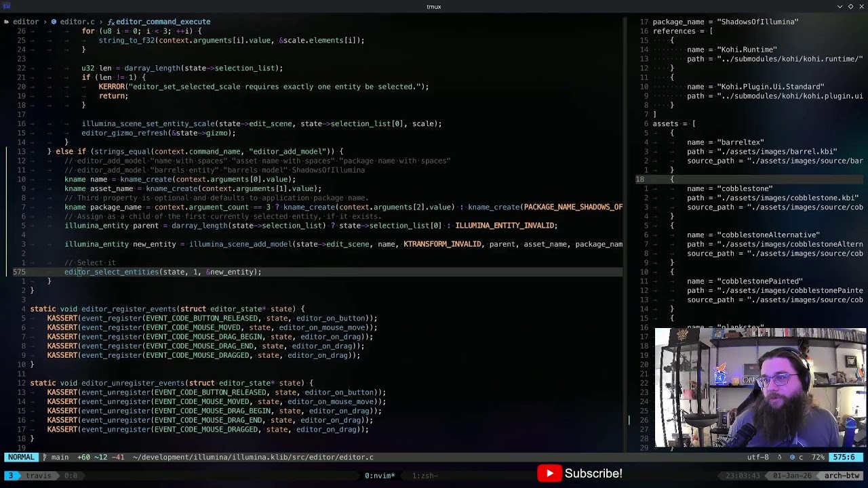
Task: Click the "editor_add_model" string literal
Action: point(288,152)
